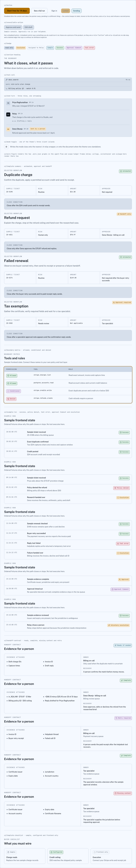Viewport: 136px width, 868px height.
Task: Click the Policy denied status badge
Action: point(121,488)
